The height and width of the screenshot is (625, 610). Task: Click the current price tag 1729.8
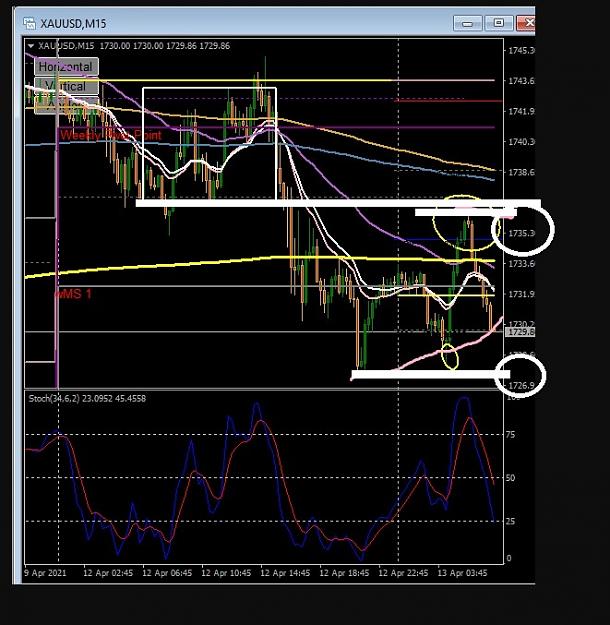click(x=520, y=332)
